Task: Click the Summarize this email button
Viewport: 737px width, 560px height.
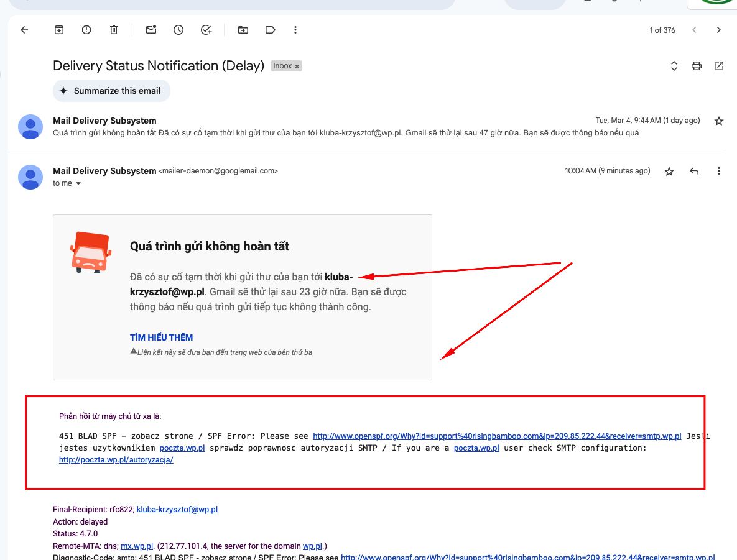Action: (x=111, y=91)
